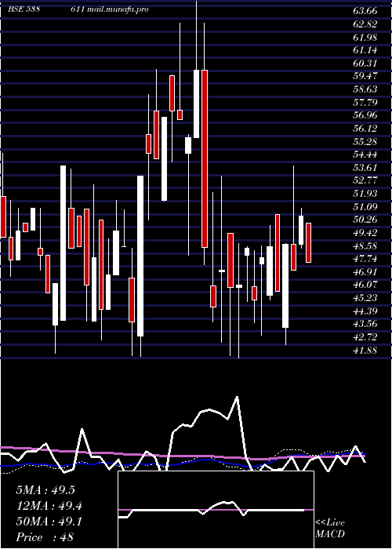Click the 51.09 price label
The image size is (392, 549).
point(365,206)
